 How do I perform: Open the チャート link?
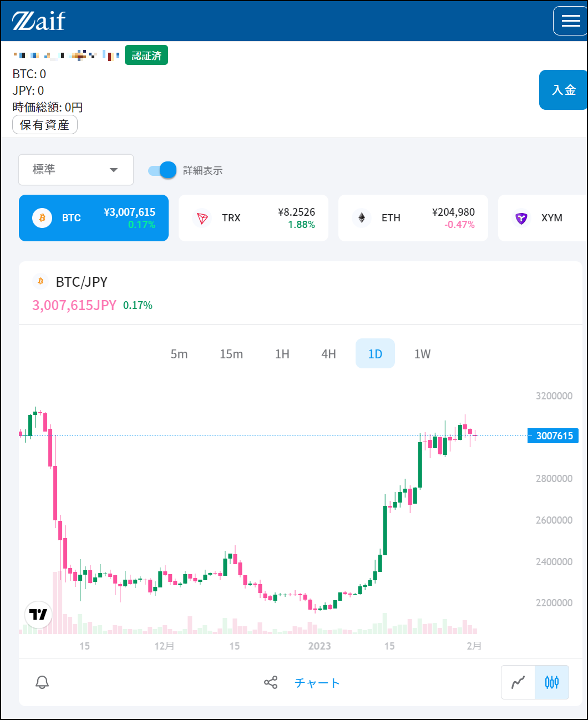tap(317, 683)
